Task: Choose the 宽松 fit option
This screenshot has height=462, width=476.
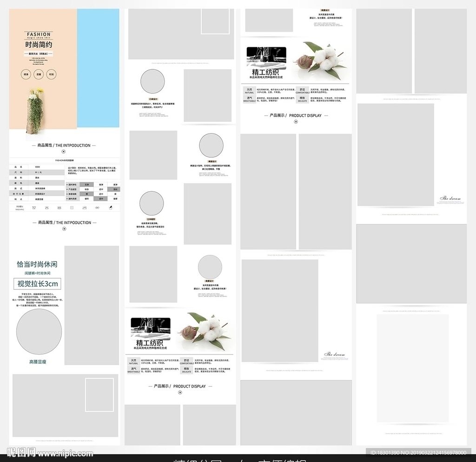Action: coord(115,189)
